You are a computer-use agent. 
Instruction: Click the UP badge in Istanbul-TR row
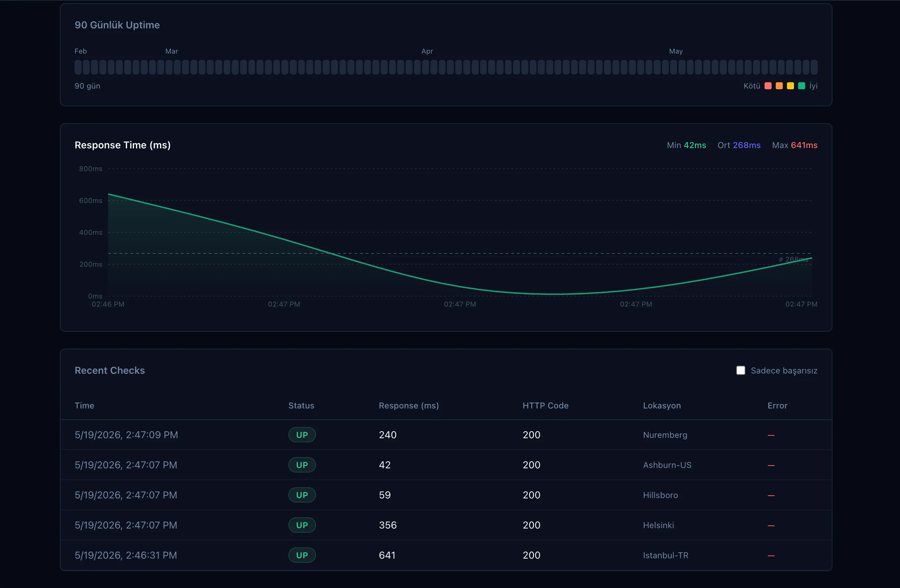coord(302,555)
